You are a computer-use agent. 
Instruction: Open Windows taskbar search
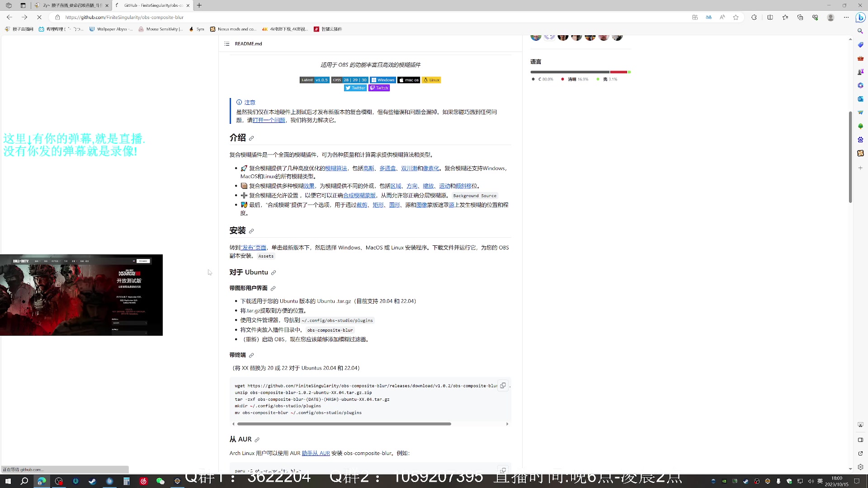(25, 481)
